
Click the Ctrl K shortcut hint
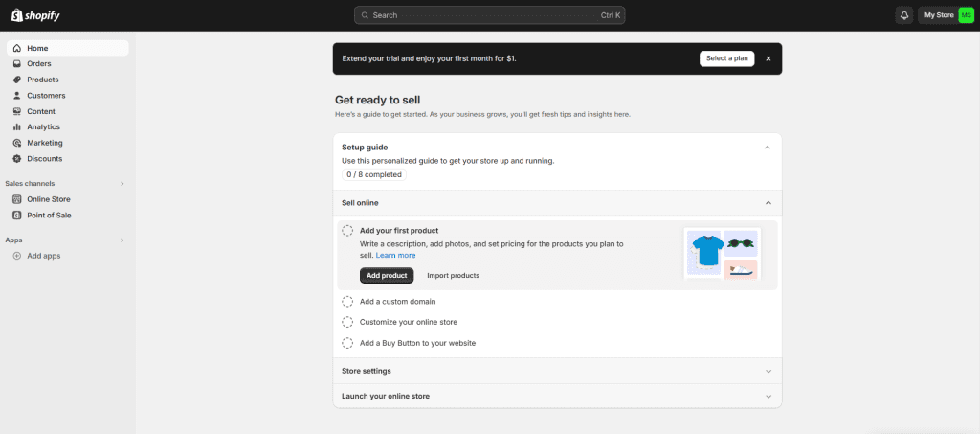coord(611,15)
